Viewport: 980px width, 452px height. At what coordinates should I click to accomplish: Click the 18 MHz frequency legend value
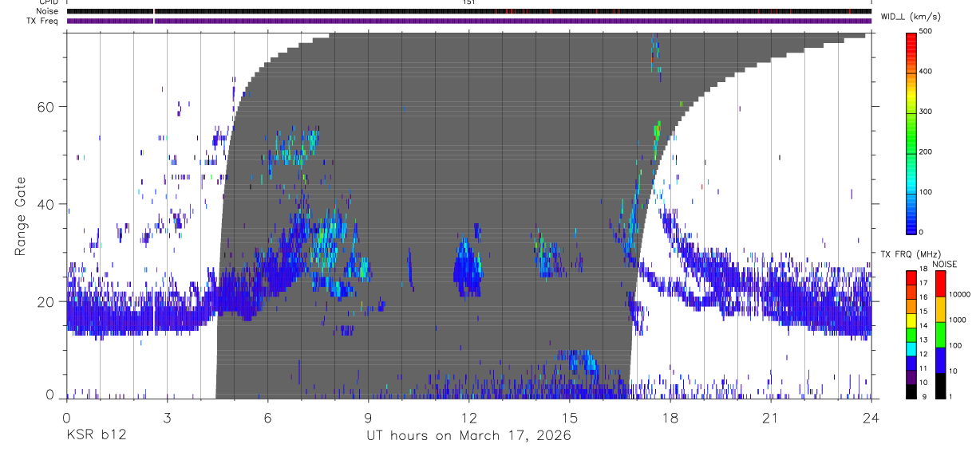[x=923, y=269]
